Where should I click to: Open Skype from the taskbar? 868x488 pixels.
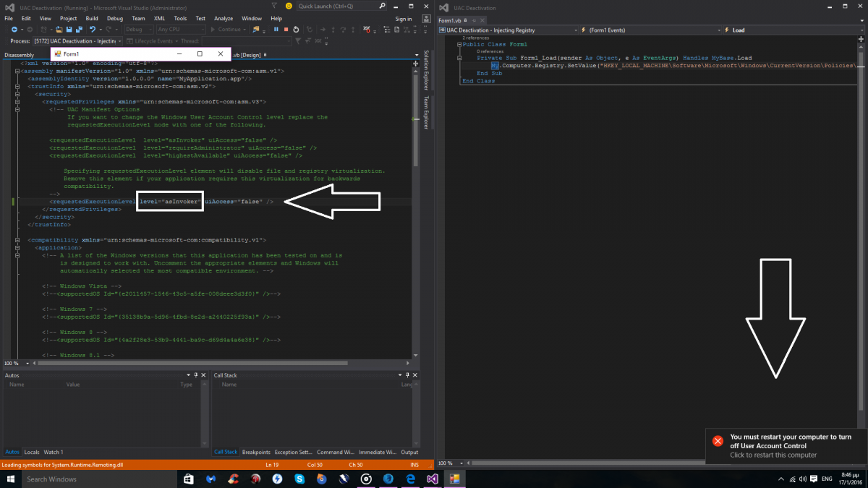(x=299, y=479)
